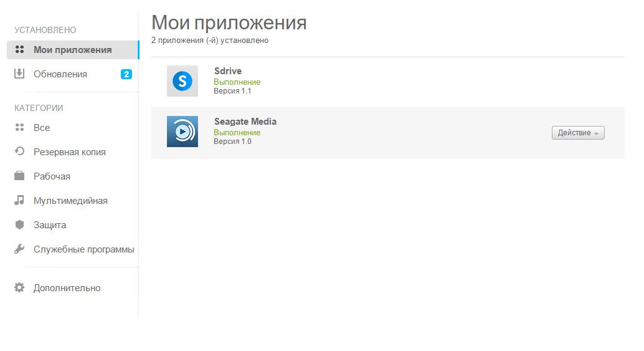Select Мои приложения in the sidebar
The height and width of the screenshot is (351, 644).
(x=73, y=50)
